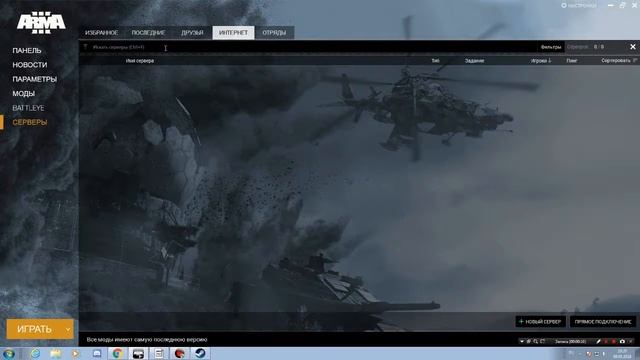Image resolution: width=640 pixels, height=360 pixels.
Task: Click НОВЫЙ СЕРВЕР button
Action: click(540, 322)
